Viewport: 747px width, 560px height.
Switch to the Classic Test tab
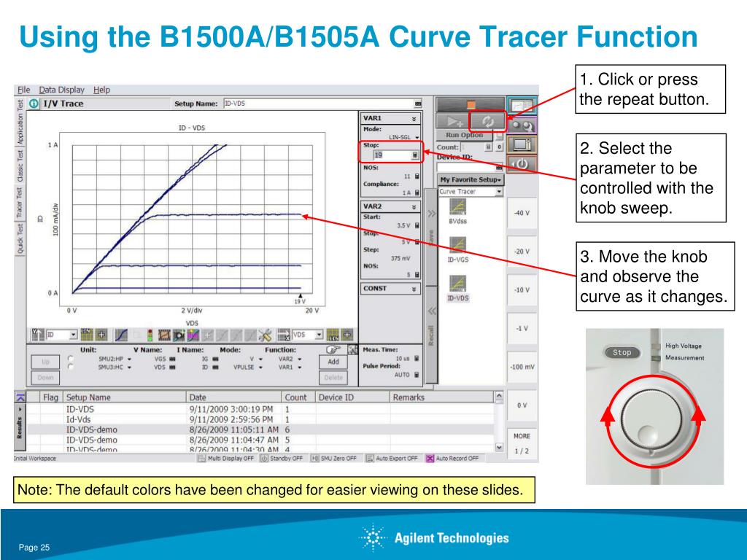(20, 166)
